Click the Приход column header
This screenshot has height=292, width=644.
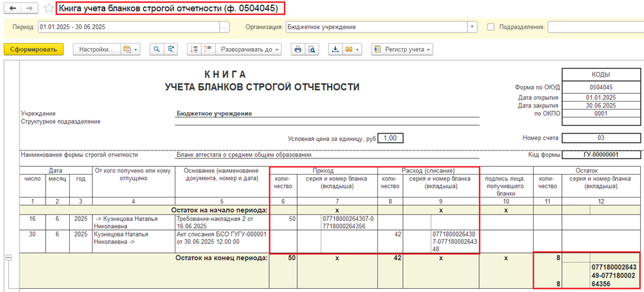[x=323, y=170]
